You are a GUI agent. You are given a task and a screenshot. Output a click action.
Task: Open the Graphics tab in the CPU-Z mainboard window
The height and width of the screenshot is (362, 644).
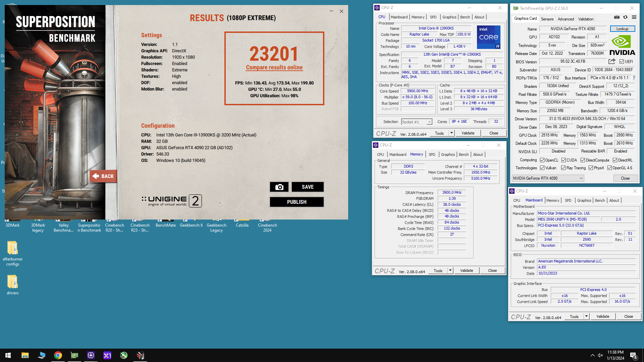[584, 200]
